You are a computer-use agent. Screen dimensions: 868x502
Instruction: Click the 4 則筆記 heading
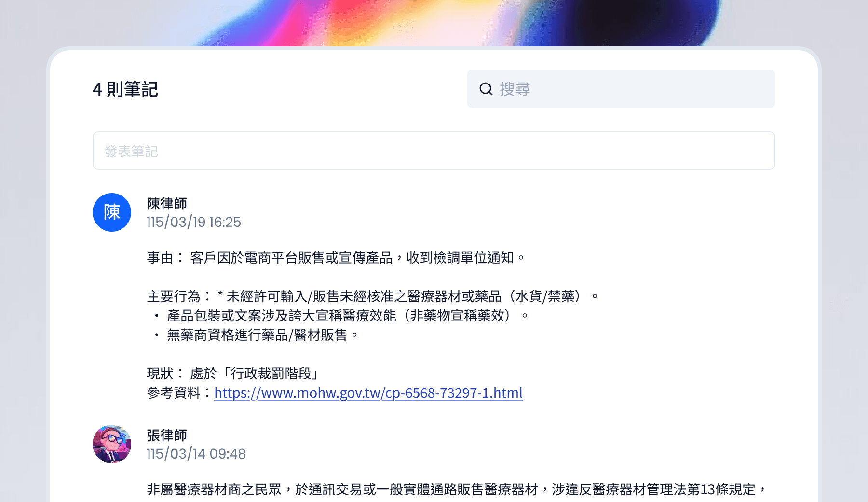(125, 89)
